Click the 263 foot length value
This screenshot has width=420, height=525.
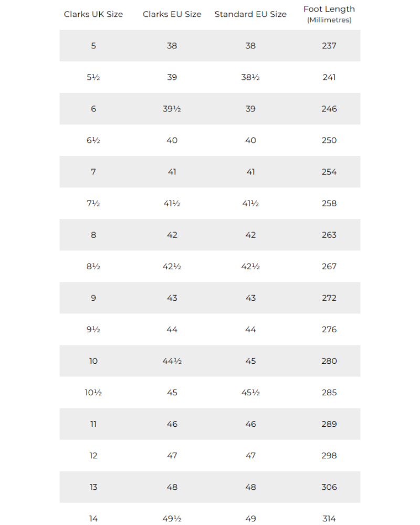(x=329, y=235)
